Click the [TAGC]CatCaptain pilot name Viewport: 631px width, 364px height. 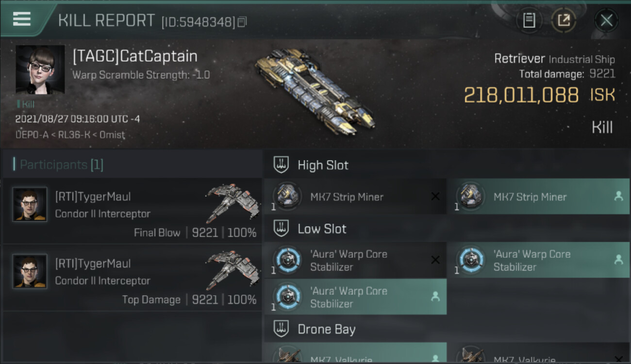pyautogui.click(x=135, y=56)
